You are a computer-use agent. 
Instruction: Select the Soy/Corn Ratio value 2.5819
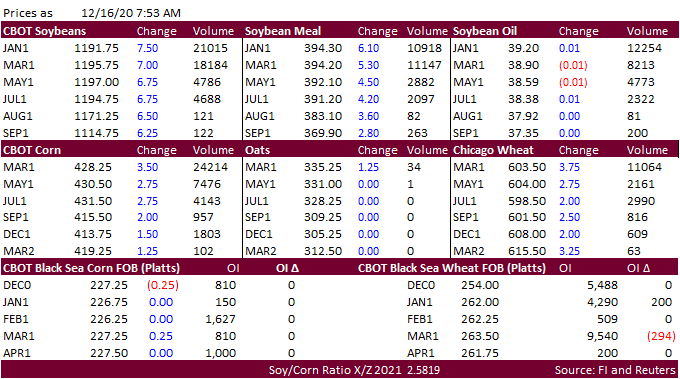[x=423, y=370]
